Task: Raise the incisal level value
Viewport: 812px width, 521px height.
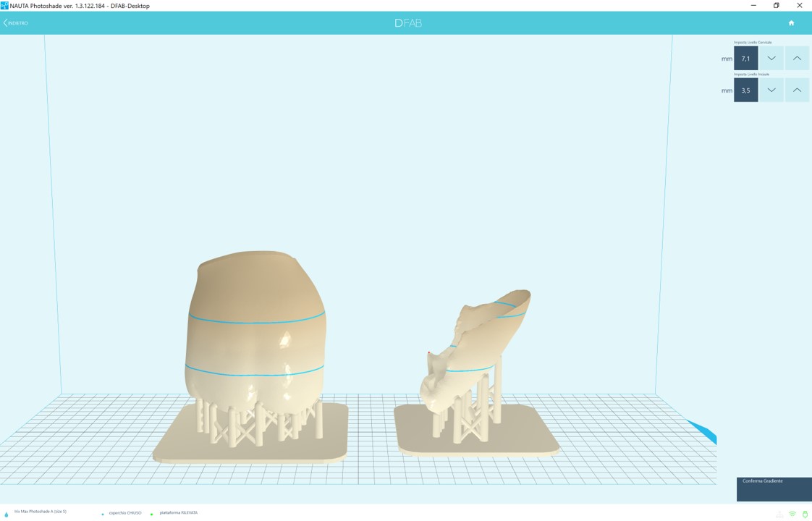Action: (x=797, y=90)
